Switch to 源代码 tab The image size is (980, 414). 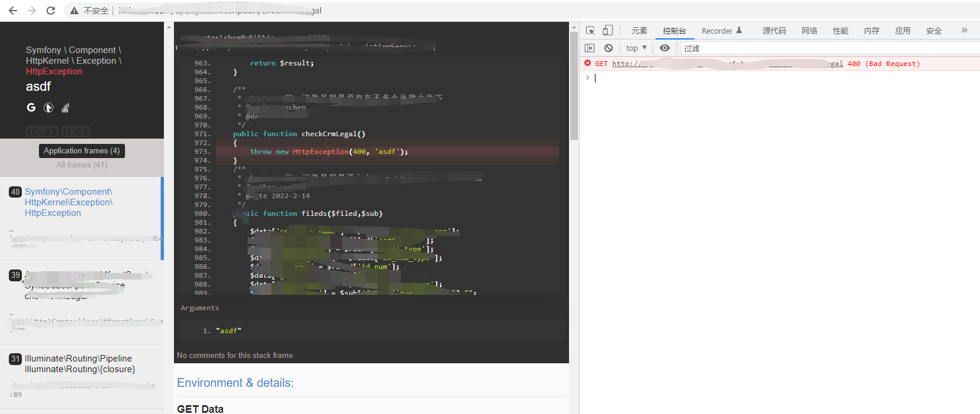774,31
